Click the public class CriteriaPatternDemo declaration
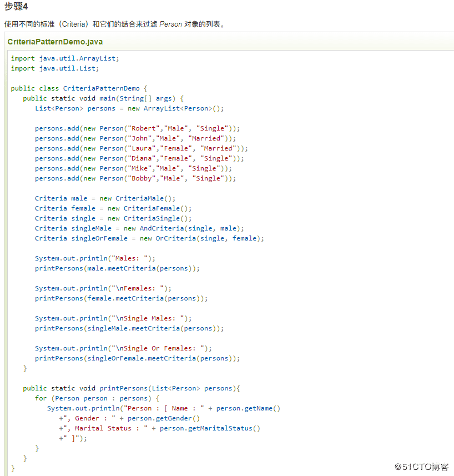The width and height of the screenshot is (454, 476). pyautogui.click(x=79, y=88)
